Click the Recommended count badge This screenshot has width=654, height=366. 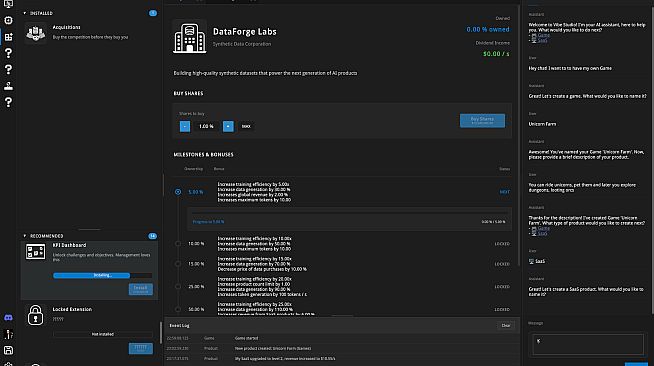(153, 236)
